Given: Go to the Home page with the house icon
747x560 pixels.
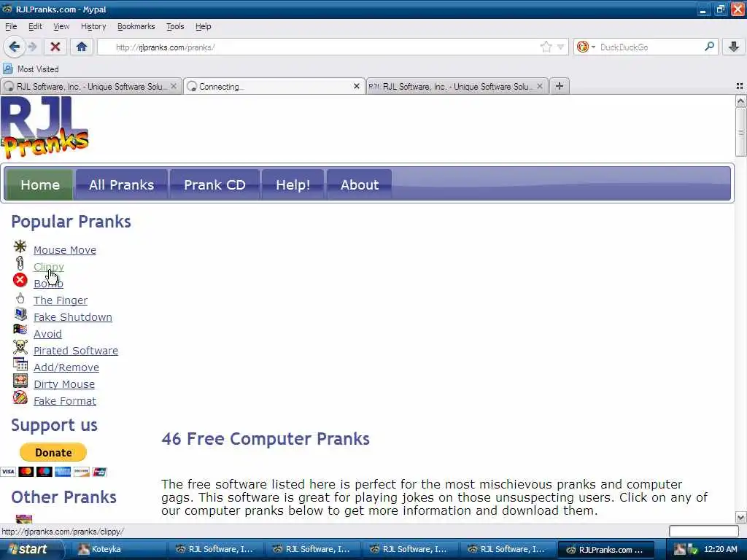Looking at the screenshot, I should tap(82, 47).
